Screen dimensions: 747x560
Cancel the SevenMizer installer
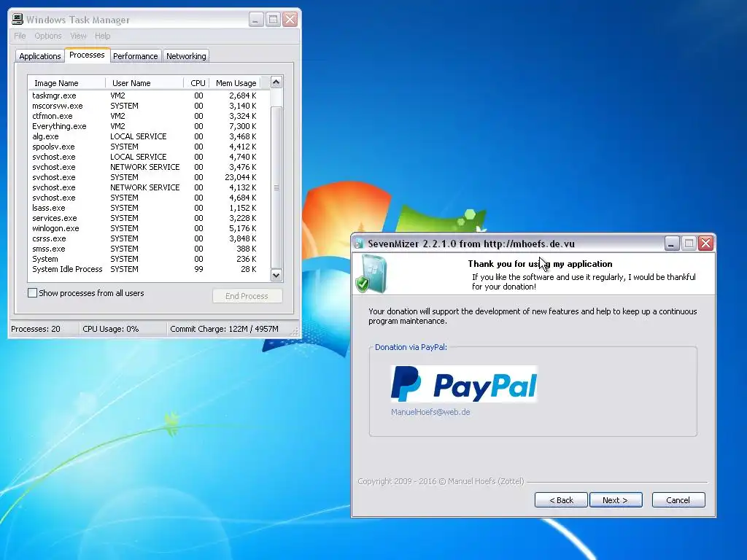click(678, 500)
